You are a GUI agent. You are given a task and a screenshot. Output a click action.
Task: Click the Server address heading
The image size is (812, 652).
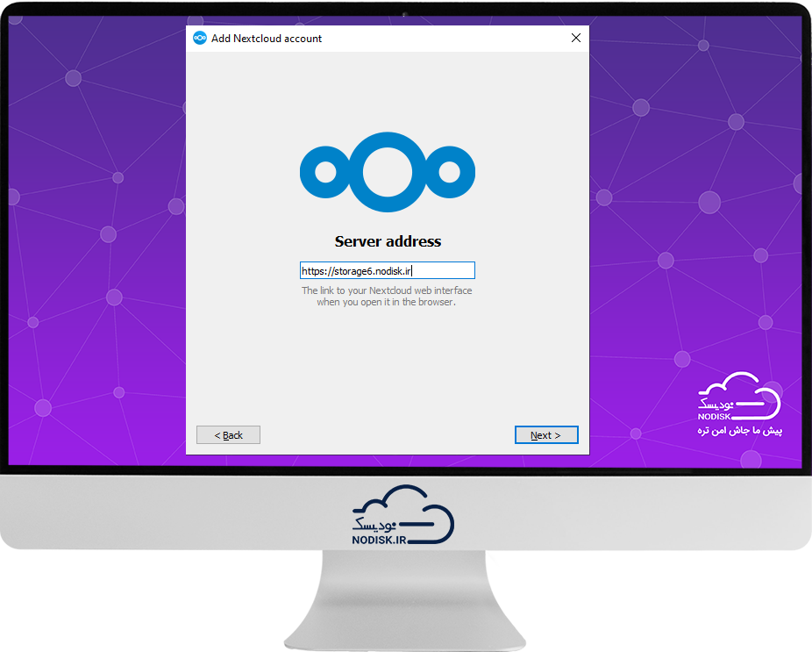click(x=388, y=241)
